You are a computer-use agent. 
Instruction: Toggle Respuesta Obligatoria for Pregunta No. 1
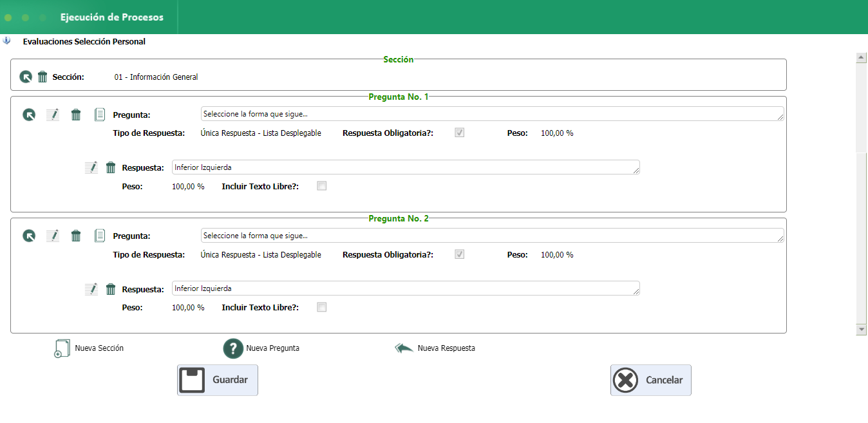tap(459, 133)
